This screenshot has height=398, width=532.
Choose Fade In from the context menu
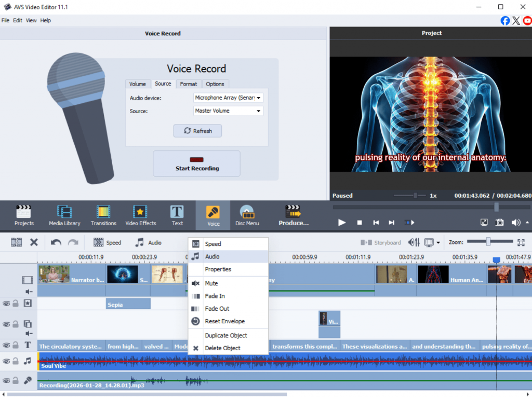tap(215, 296)
